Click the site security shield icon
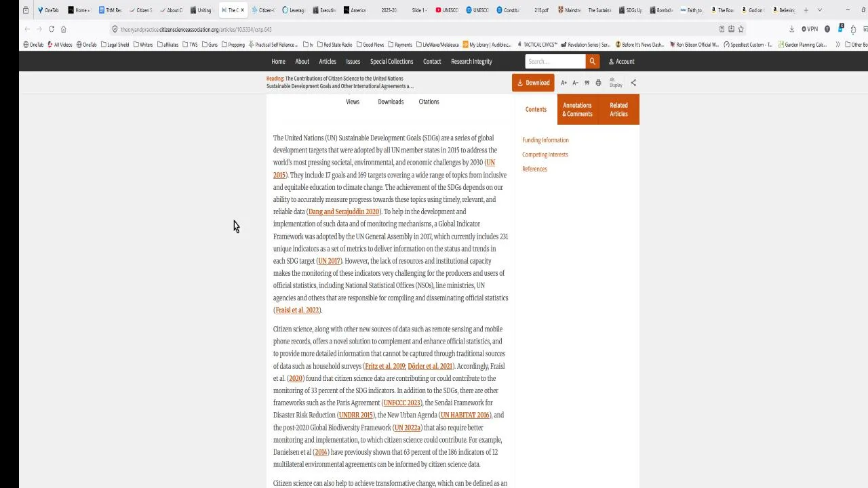 click(115, 29)
